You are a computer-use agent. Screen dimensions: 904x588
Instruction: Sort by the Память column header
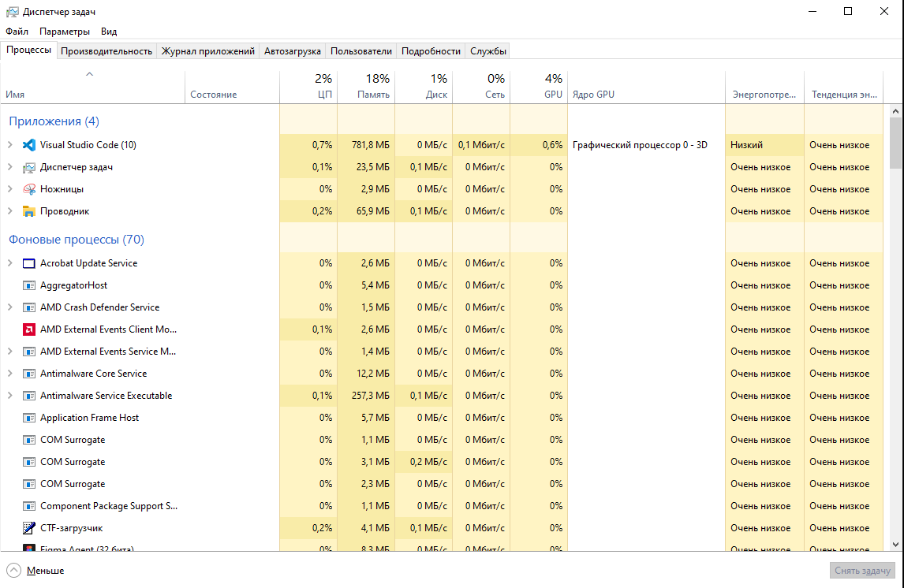366,87
